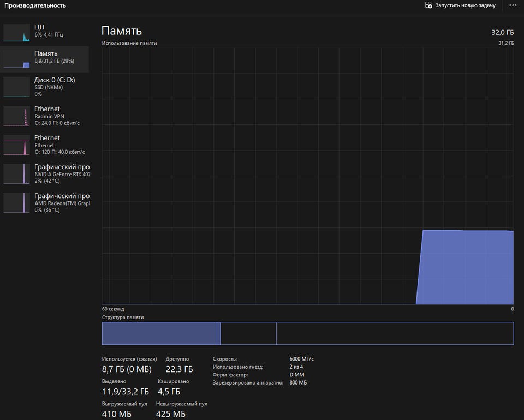
Task: Open the three-dot more options menu
Action: tap(513, 5)
